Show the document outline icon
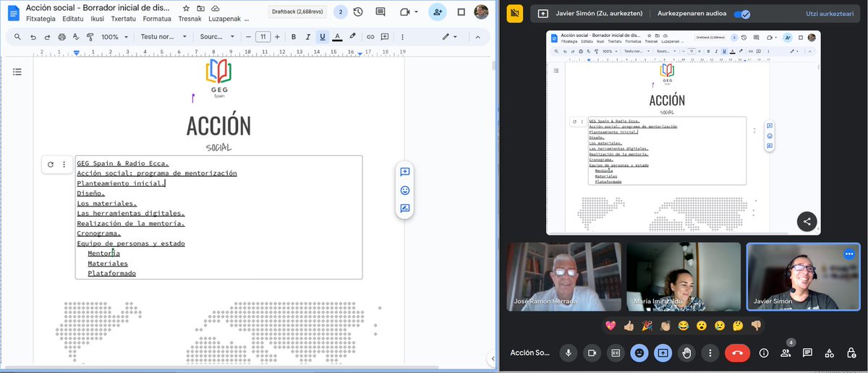The height and width of the screenshot is (373, 868). pos(17,71)
